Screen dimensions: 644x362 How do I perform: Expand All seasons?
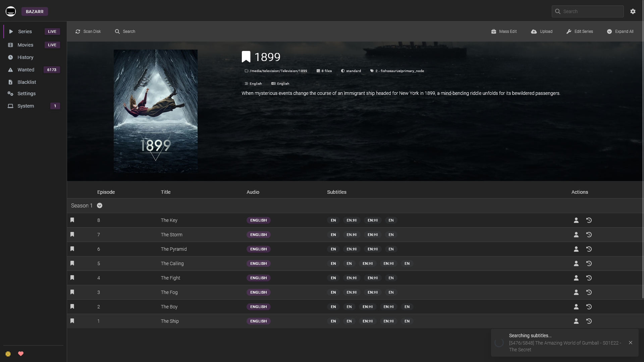click(620, 32)
